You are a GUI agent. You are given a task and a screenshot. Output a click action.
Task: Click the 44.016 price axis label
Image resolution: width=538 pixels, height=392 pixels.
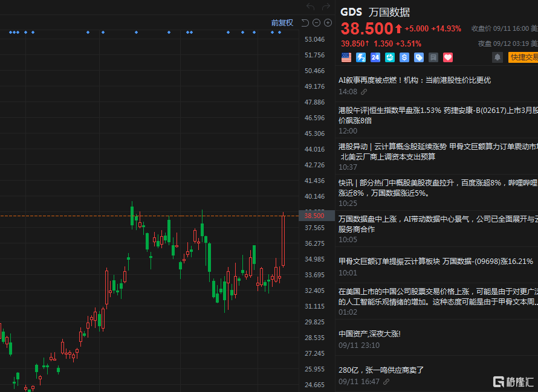click(x=314, y=149)
